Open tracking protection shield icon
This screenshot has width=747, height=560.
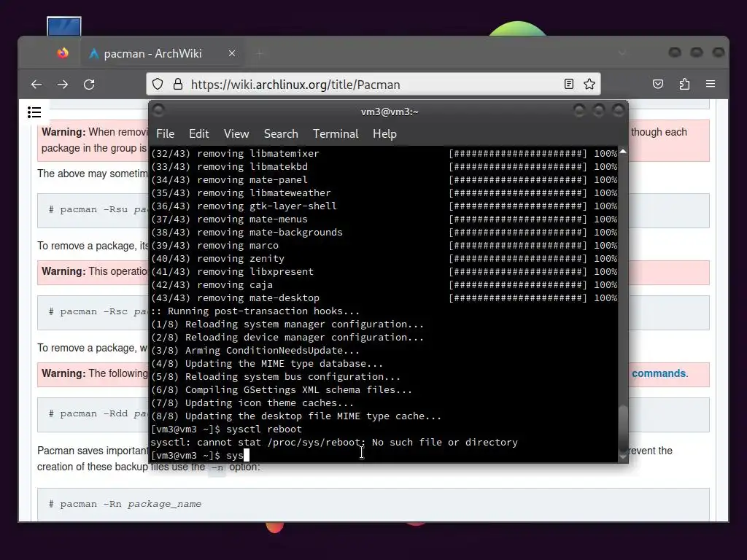click(158, 85)
